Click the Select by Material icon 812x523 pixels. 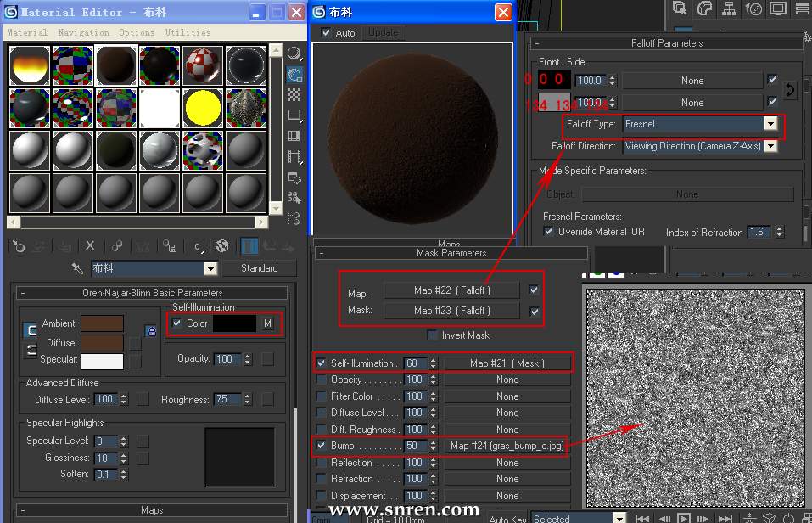[294, 198]
